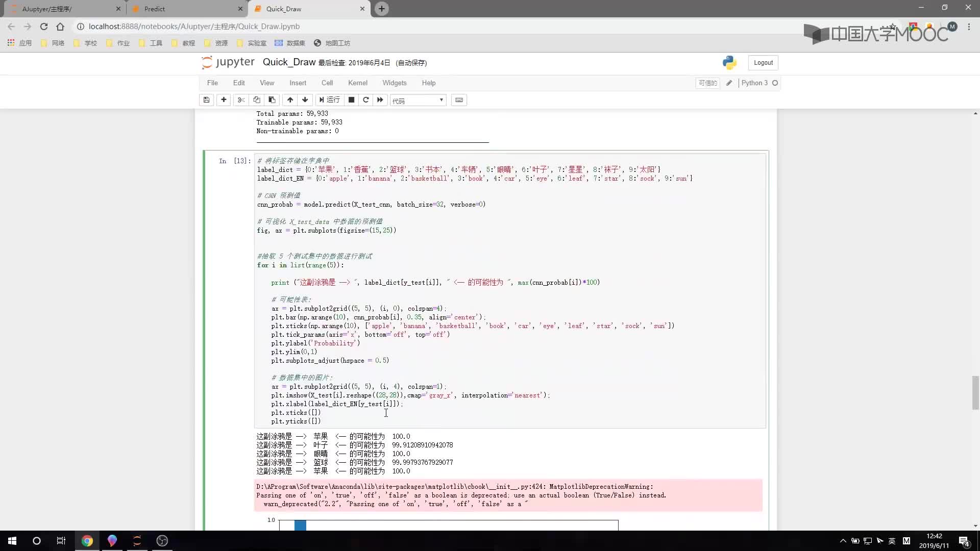Open the notification center icon

coord(964,541)
